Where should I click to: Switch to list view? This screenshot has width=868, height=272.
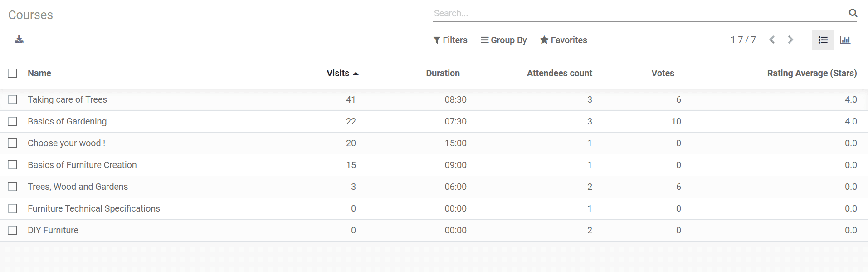pos(823,40)
